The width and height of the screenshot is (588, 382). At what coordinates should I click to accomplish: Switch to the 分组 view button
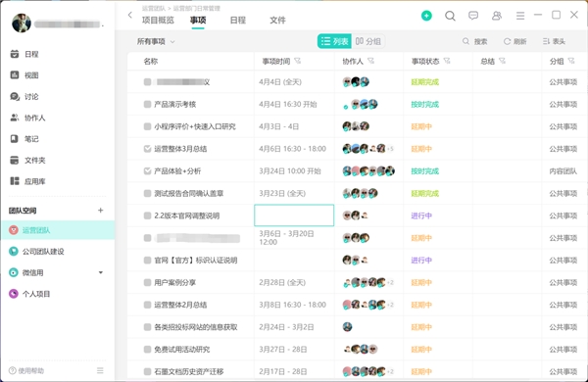click(x=368, y=41)
